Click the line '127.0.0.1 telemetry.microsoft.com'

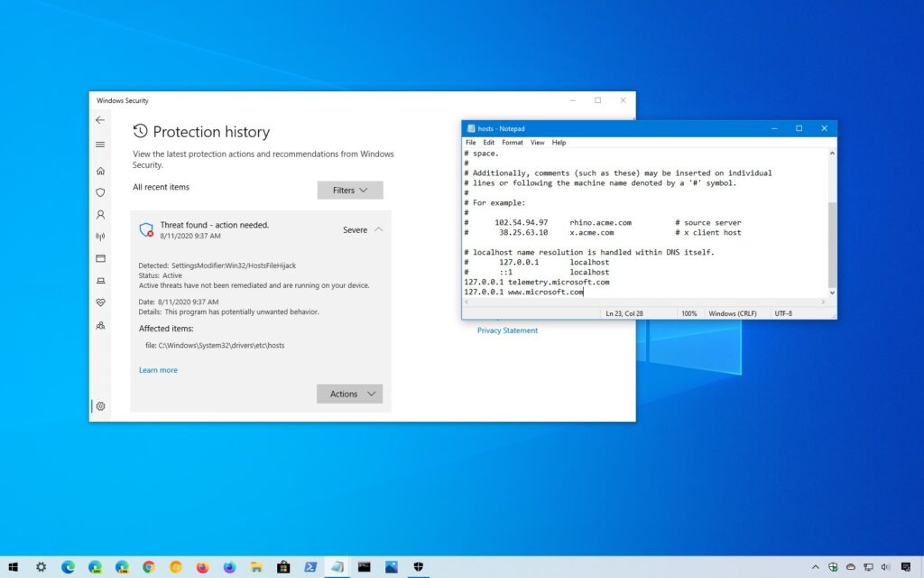pos(537,282)
